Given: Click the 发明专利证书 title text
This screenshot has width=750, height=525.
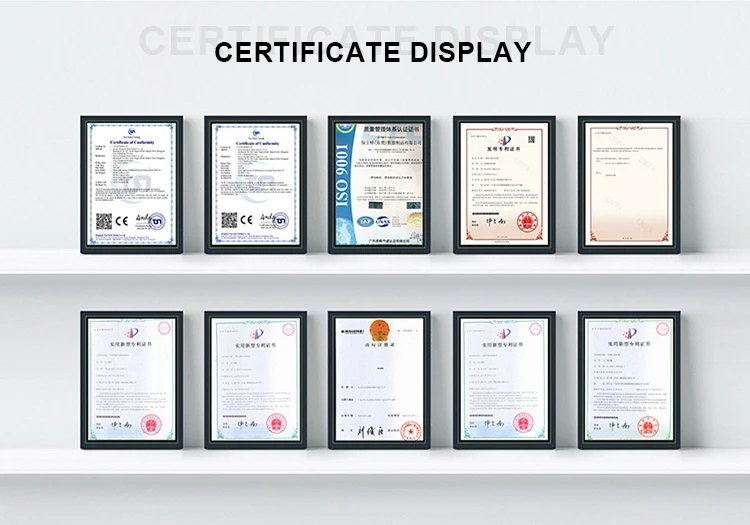Looking at the screenshot, I should pos(504,149).
